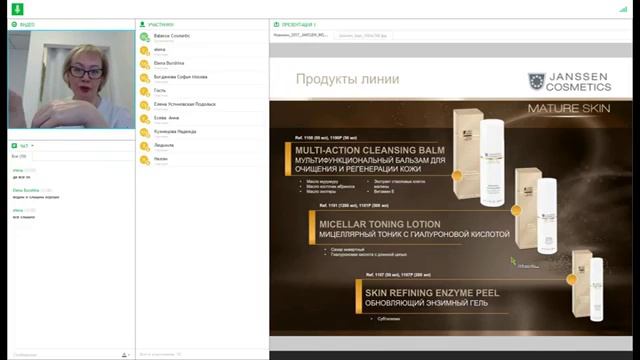This screenshot has width=640, height=360.
Task: Select participant Кузнецова Надежда
Action: point(202,133)
